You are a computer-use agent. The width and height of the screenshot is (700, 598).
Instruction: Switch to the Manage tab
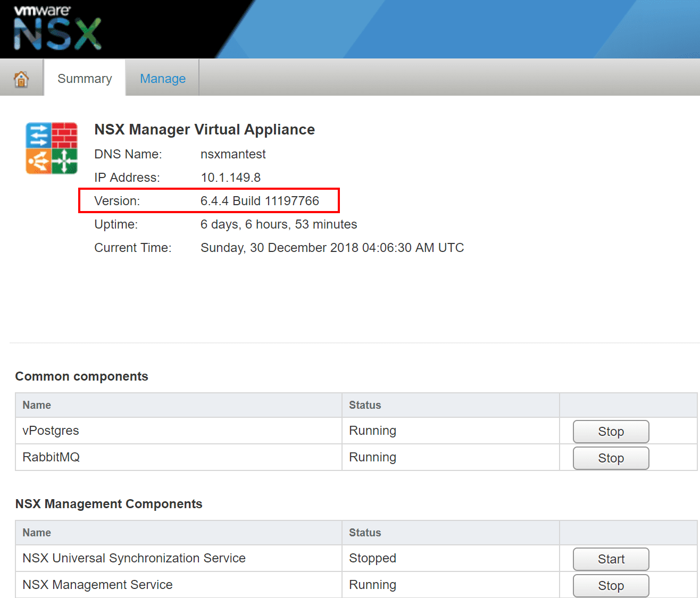(x=162, y=78)
